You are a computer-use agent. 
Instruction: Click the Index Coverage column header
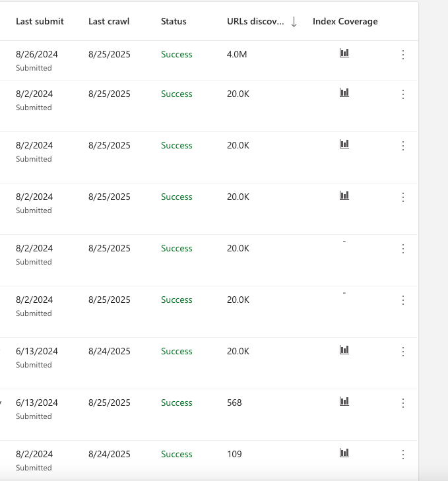pos(345,22)
